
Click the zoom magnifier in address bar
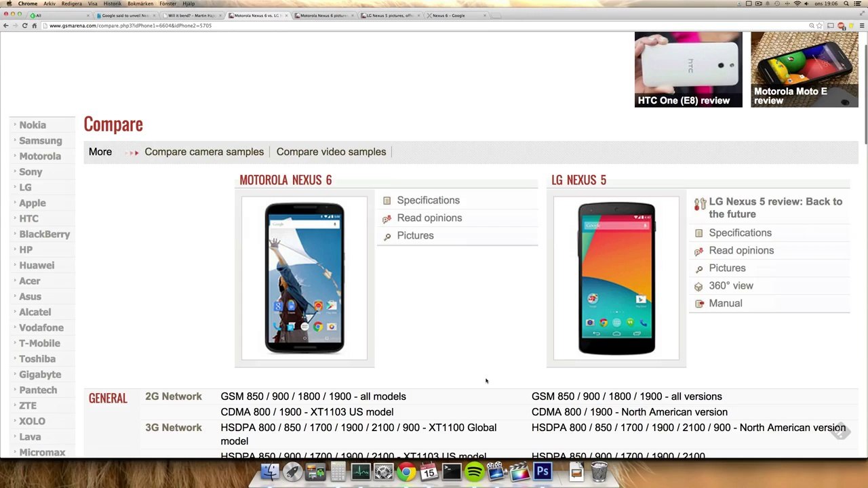[x=811, y=26]
